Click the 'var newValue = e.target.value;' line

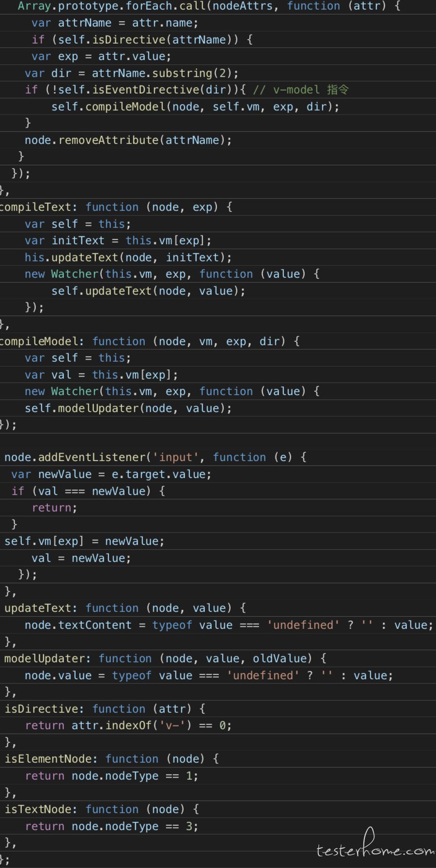coord(111,474)
